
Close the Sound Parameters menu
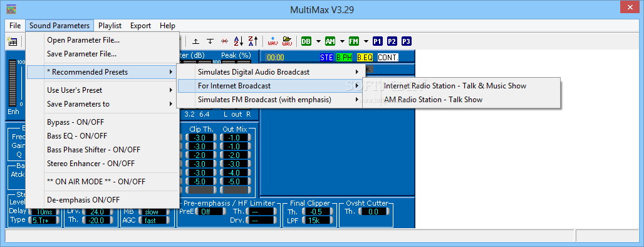tap(60, 26)
